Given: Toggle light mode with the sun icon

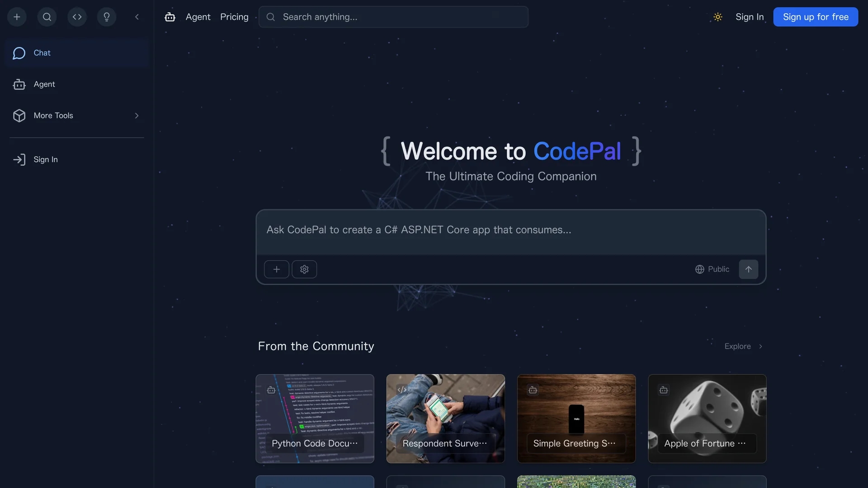Looking at the screenshot, I should click(718, 17).
